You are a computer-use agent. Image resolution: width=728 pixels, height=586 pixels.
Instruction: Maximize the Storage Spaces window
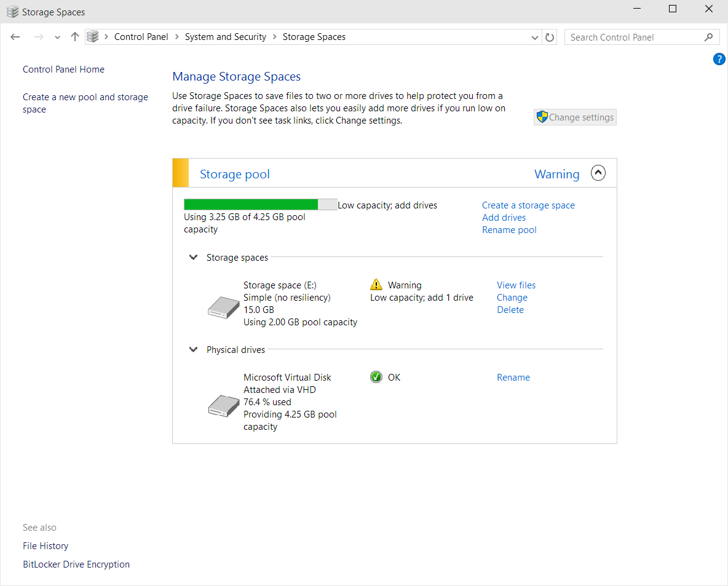[672, 9]
